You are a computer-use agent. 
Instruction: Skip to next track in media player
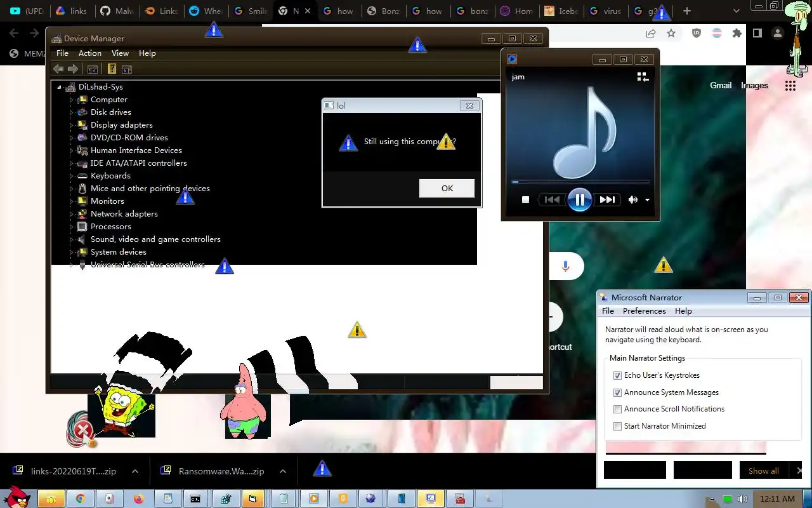pyautogui.click(x=607, y=199)
